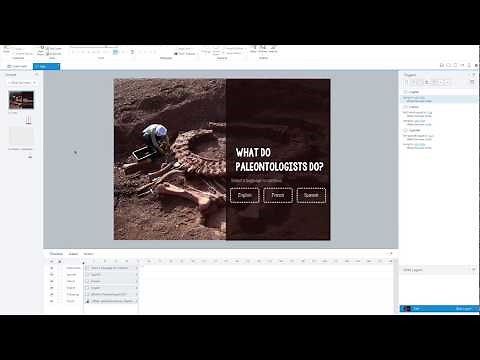Select the English bar on the timeline
The width and height of the screenshot is (480, 360).
click(x=111, y=288)
